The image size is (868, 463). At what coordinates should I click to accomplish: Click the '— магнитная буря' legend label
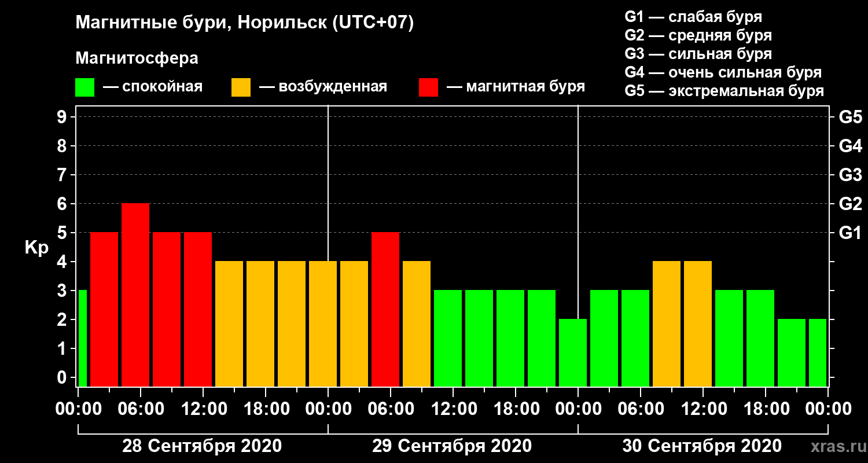(516, 87)
